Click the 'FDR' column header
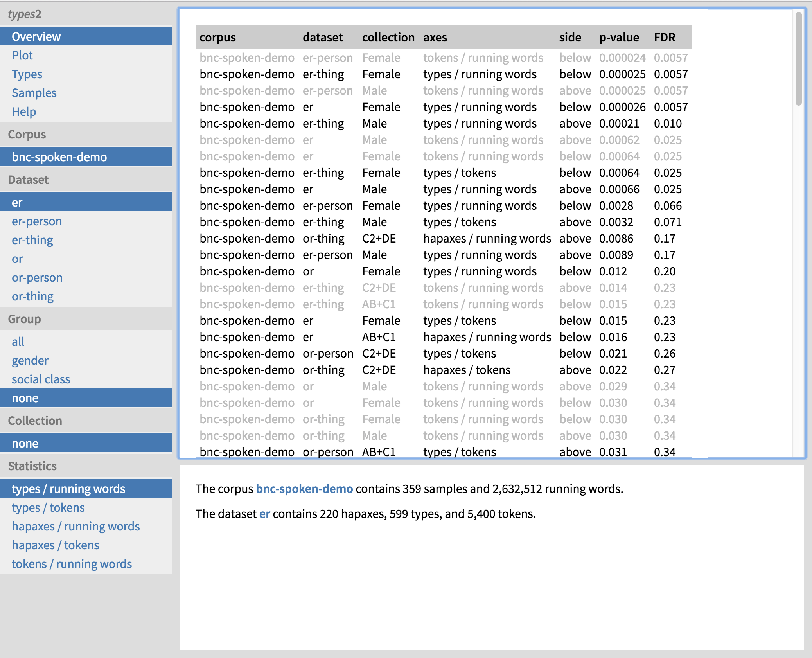Screen dimensions: 812x658 pyautogui.click(x=665, y=37)
